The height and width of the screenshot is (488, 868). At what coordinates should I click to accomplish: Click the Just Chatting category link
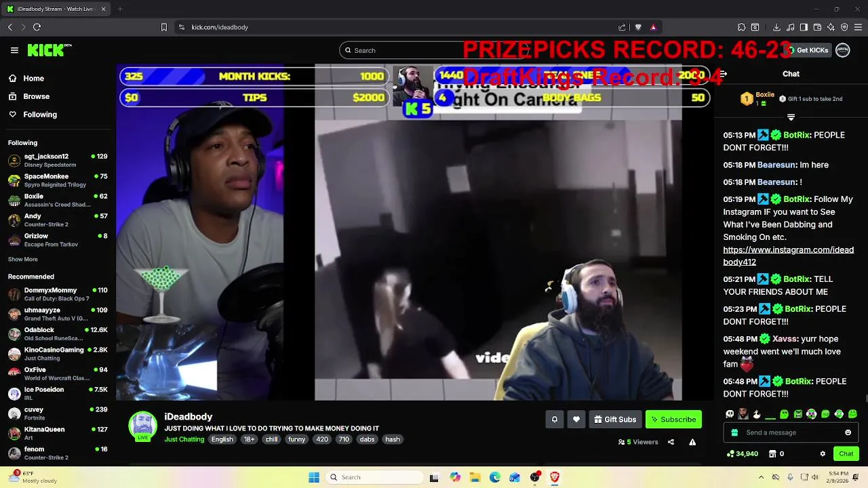click(x=184, y=439)
